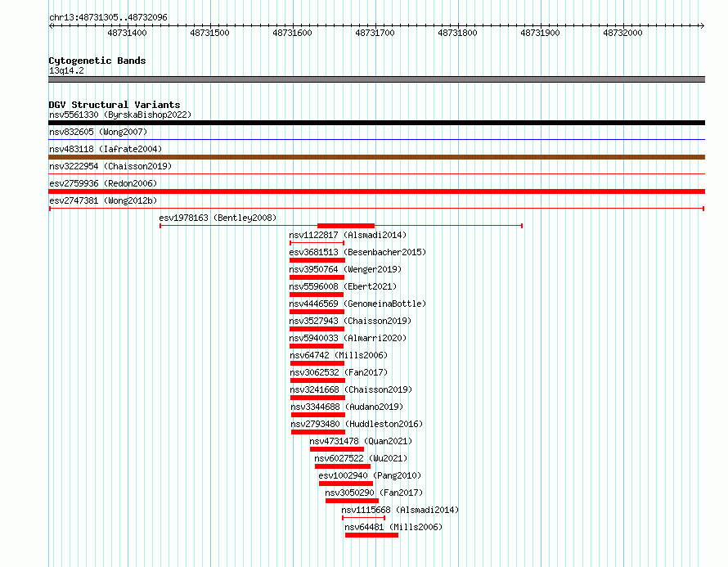
Task: Open nsv3222954 (Chaisson2019) variant label
Action: coord(110,166)
